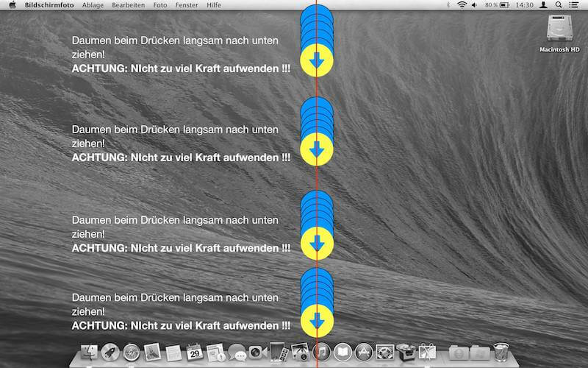The width and height of the screenshot is (588, 368).
Task: Launch Launchpad rocket icon in Dock
Action: coord(110,353)
